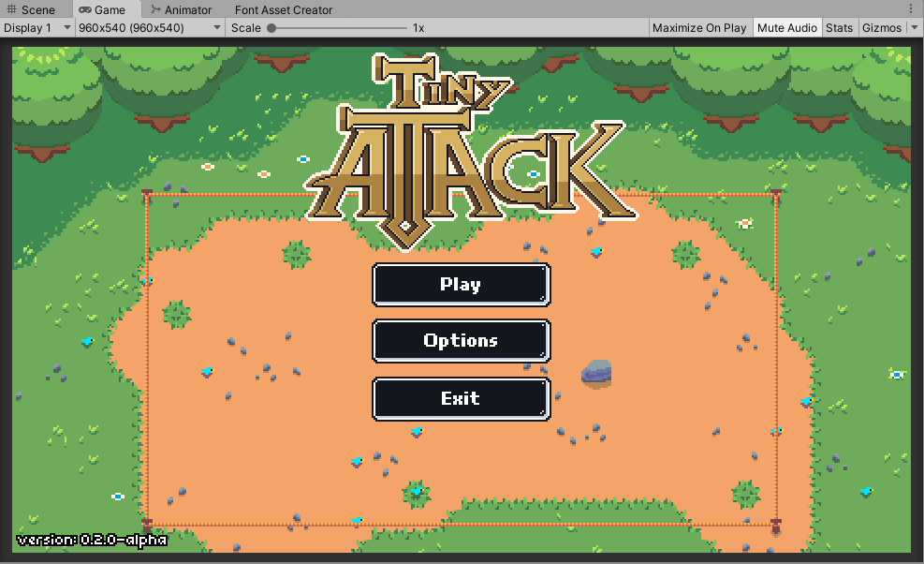Click the 1x scale value text
This screenshot has width=924, height=564.
pyautogui.click(x=418, y=28)
